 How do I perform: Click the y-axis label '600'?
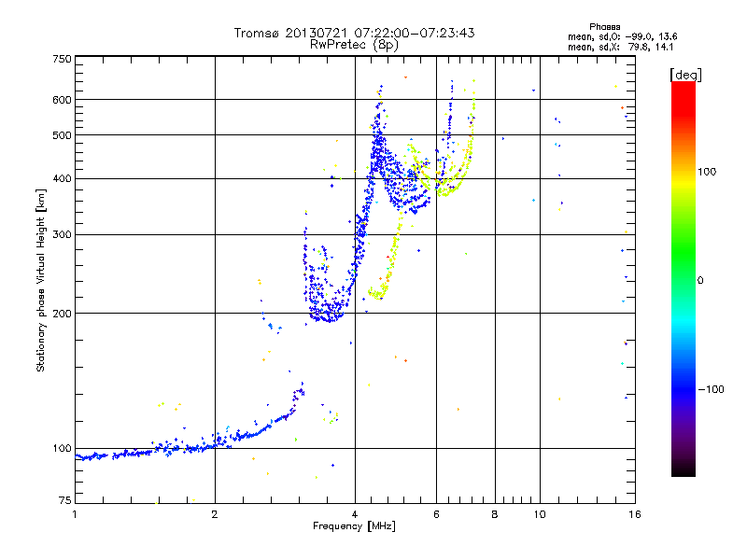tap(62, 100)
